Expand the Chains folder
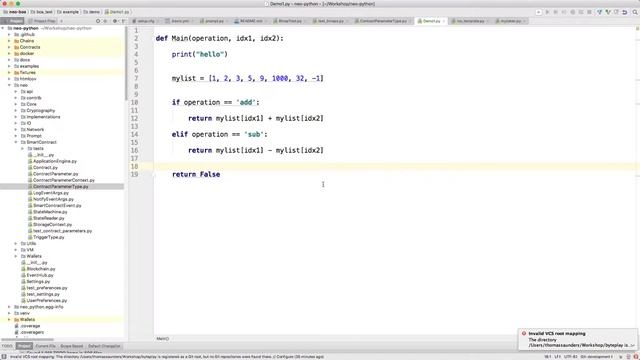Image resolution: width=640 pixels, height=360 pixels. [x=9, y=41]
